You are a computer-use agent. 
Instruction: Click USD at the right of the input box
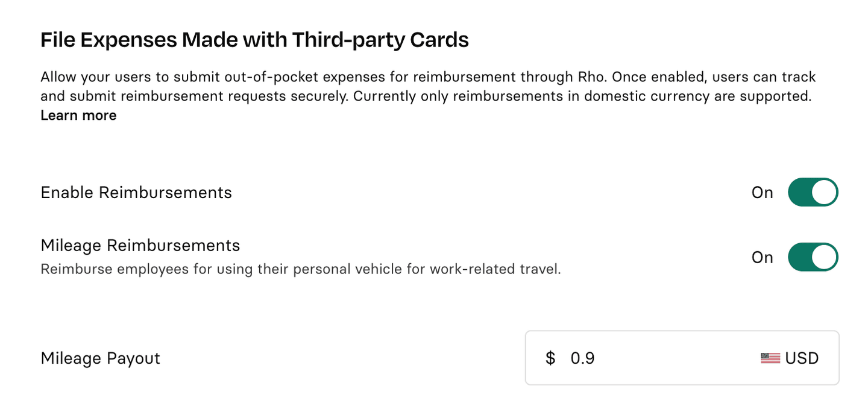coord(802,358)
